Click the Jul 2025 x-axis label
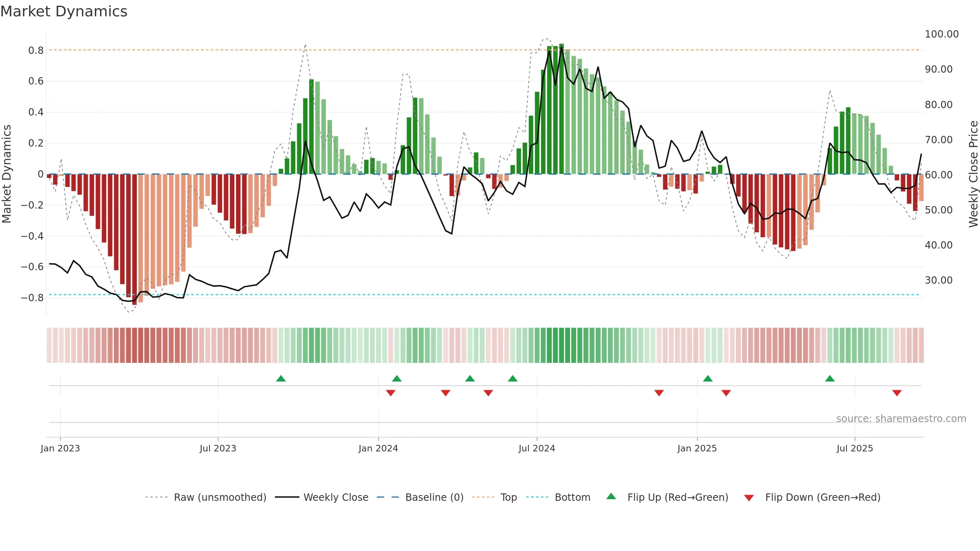 pos(855,448)
